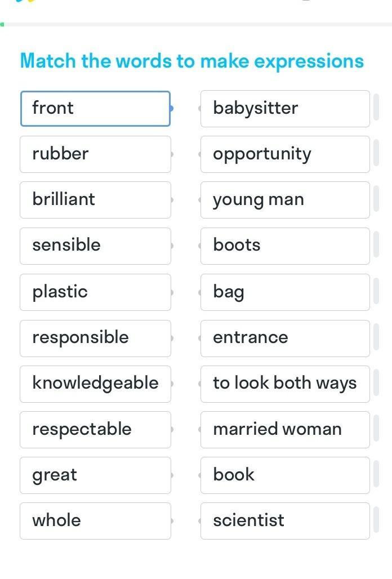Image resolution: width=392 pixels, height=579 pixels.
Task: Pick the 'opportunity' answer box
Action: coord(285,154)
